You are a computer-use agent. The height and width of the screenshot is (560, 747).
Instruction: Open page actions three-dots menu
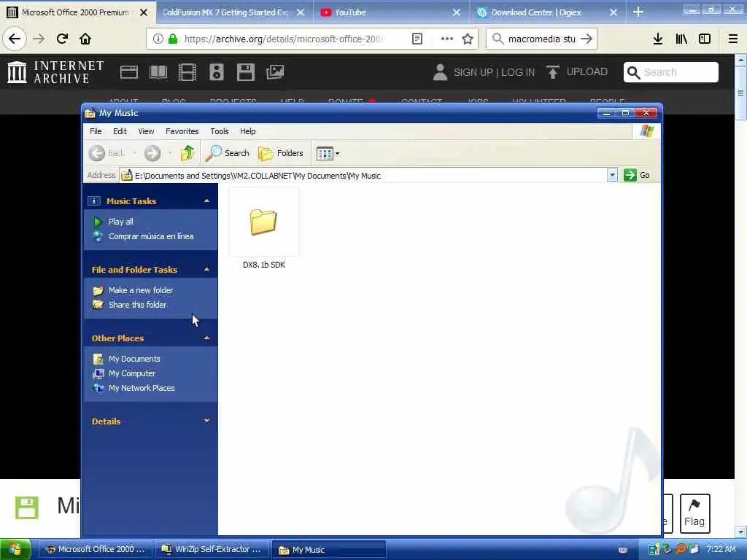[447, 39]
